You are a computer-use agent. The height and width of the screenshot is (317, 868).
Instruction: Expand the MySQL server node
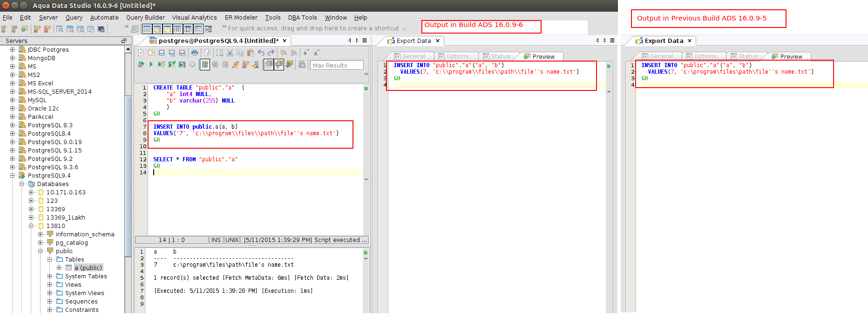pyautogui.click(x=13, y=100)
